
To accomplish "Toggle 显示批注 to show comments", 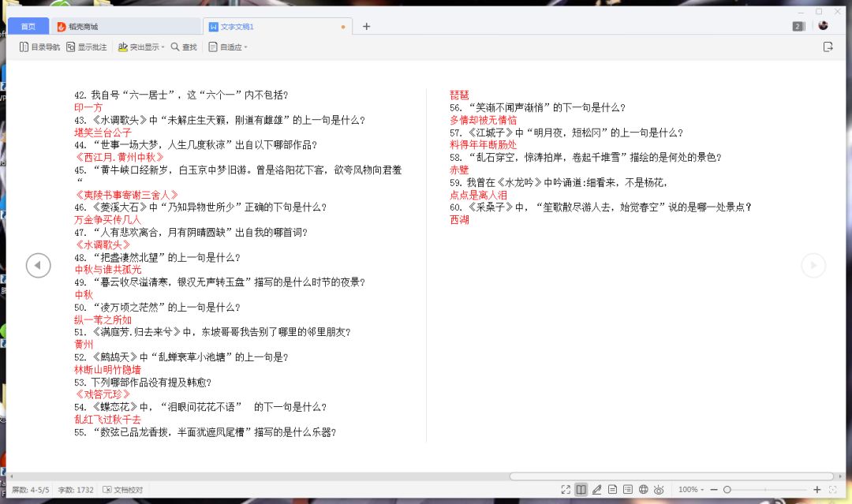I will coord(87,47).
